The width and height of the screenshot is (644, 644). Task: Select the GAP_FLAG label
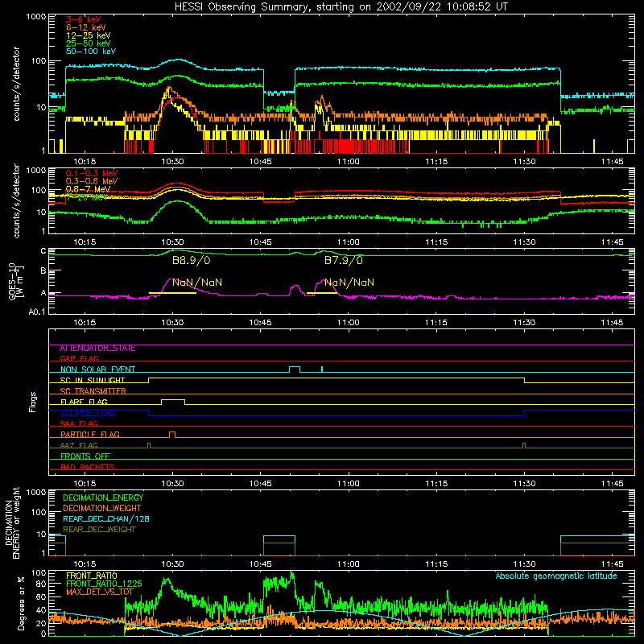click(80, 358)
